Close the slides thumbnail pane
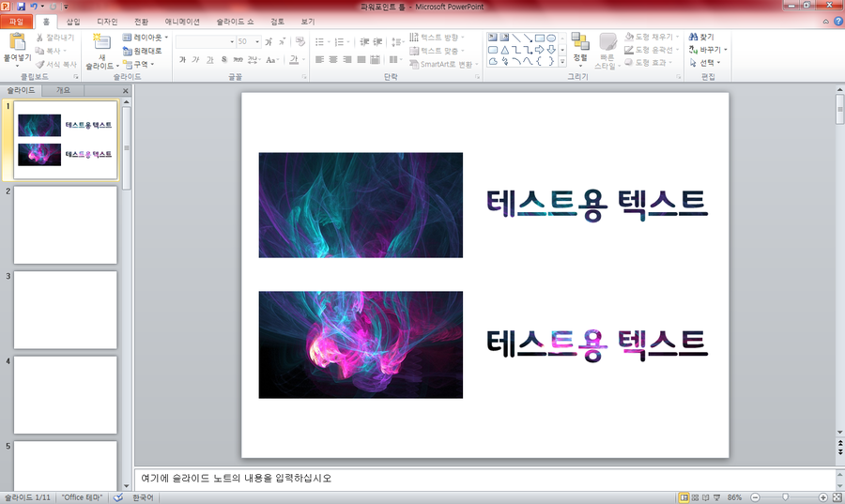The height and width of the screenshot is (504, 845). (x=126, y=91)
